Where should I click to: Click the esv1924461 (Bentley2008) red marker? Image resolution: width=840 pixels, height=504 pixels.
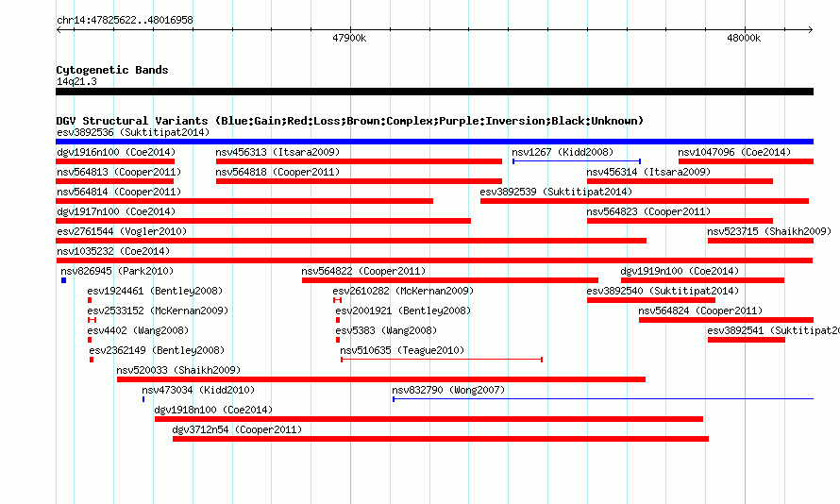[90, 300]
